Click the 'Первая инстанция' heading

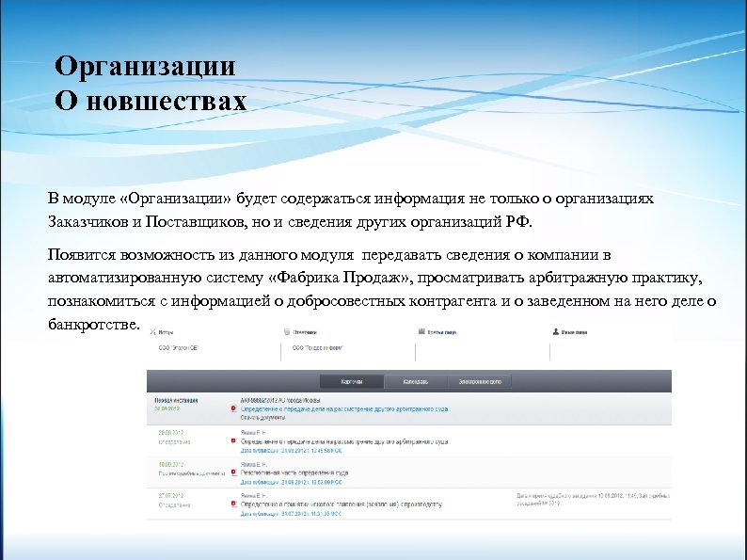[x=176, y=401]
